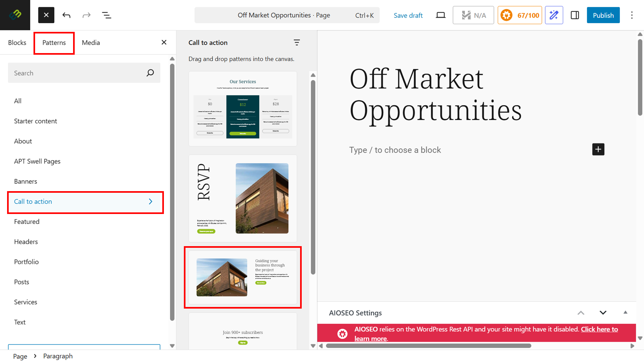Click the search magnifier icon
The height and width of the screenshot is (362, 644).
(150, 73)
